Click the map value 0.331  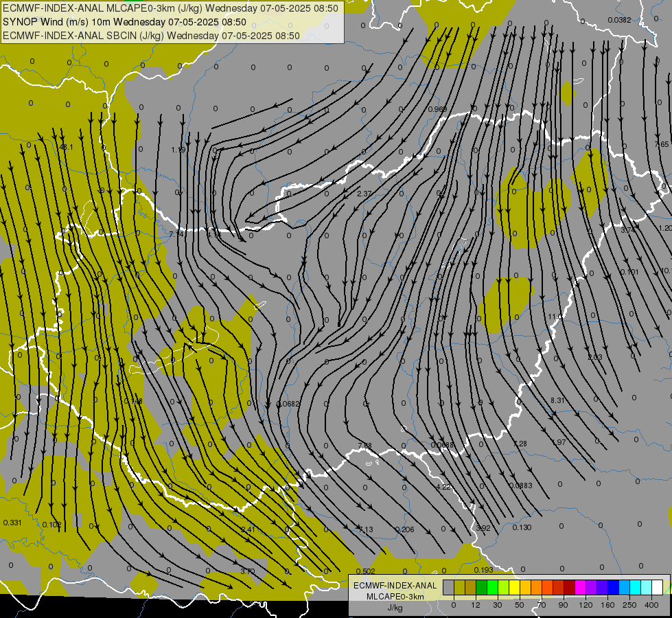click(12, 523)
